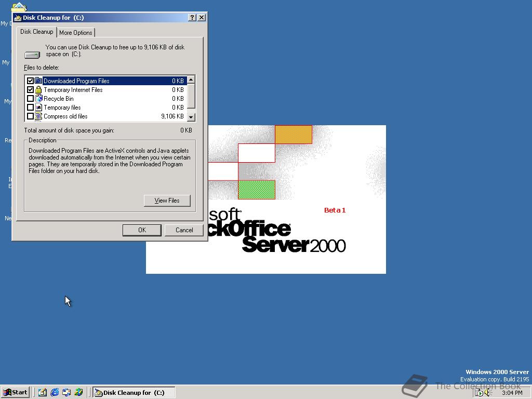Click the Files to delete label

coord(42,68)
